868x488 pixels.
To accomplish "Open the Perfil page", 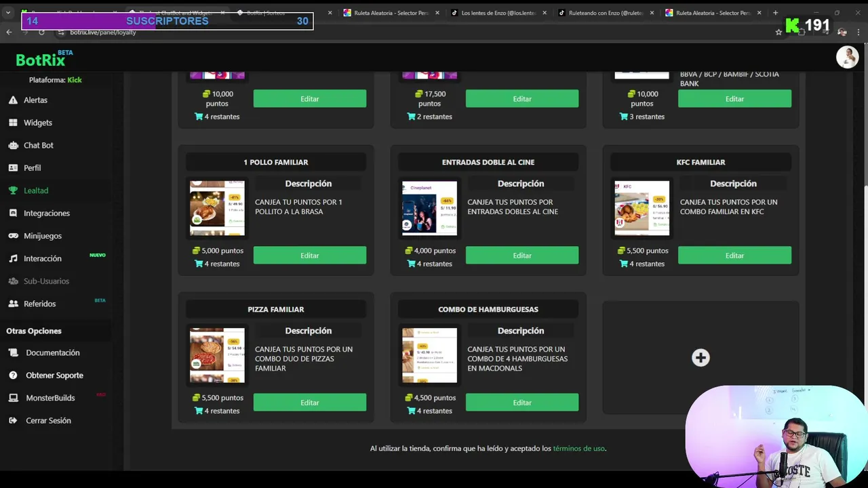I will click(32, 167).
